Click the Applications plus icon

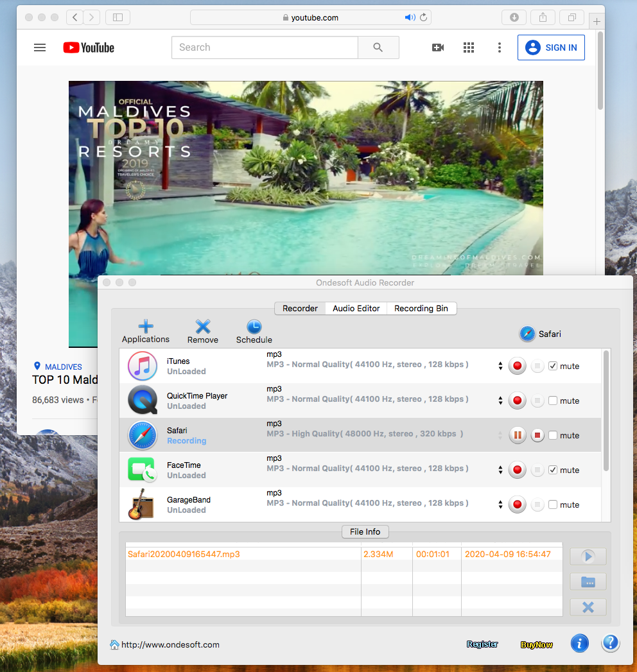(x=146, y=327)
